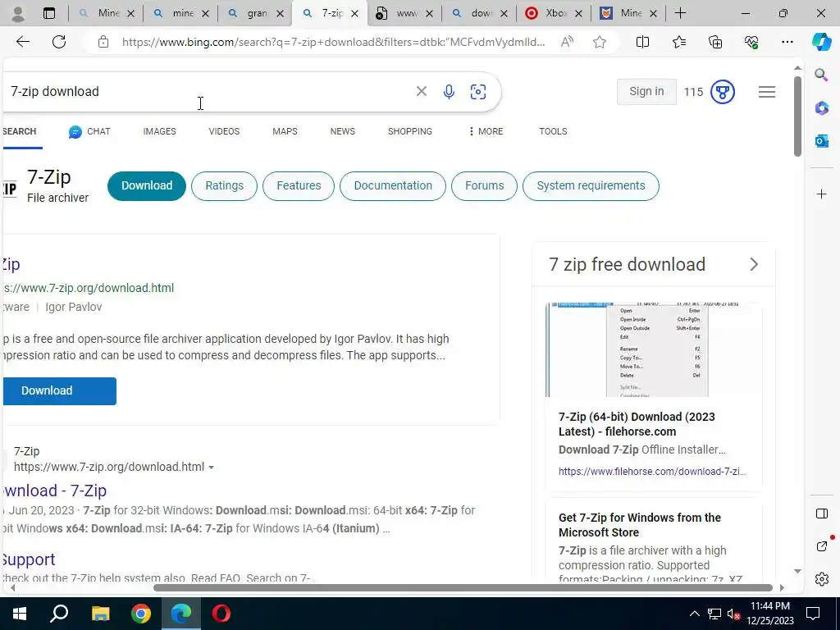Expand the MORE search options
840x630 pixels.
[486, 132]
